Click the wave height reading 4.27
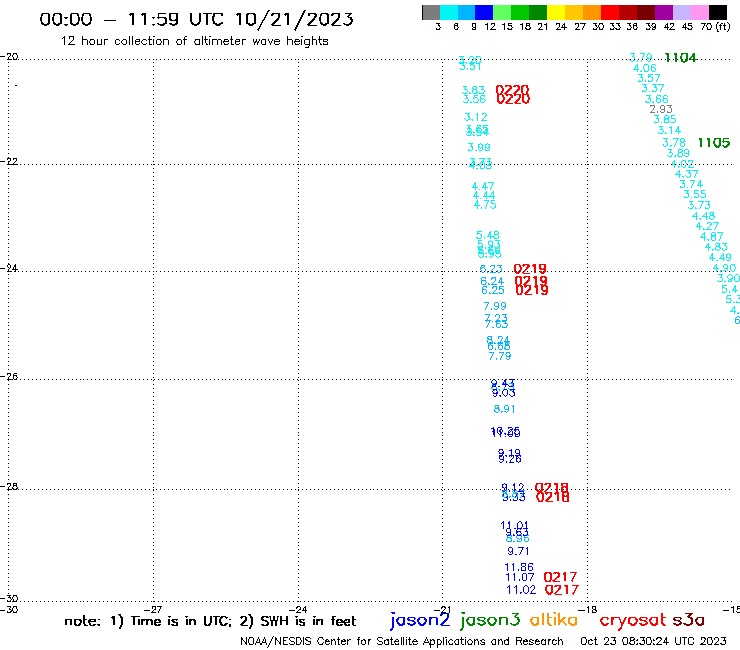Screen dimensions: 740x650 point(707,226)
